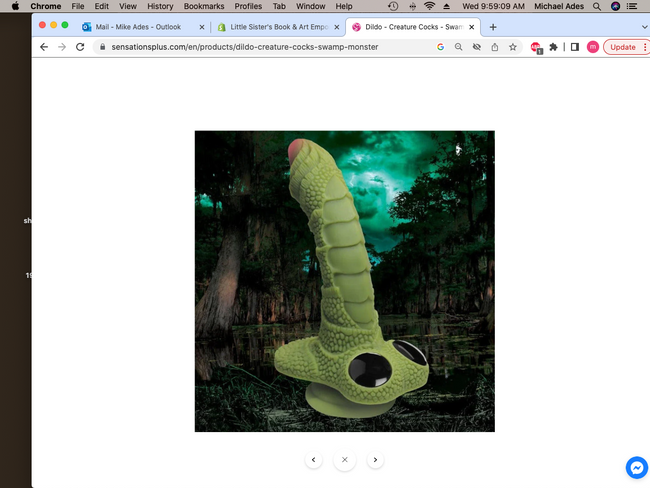Open the Messenger chat bubble
Screen dimensions: 650x488
[x=637, y=467]
